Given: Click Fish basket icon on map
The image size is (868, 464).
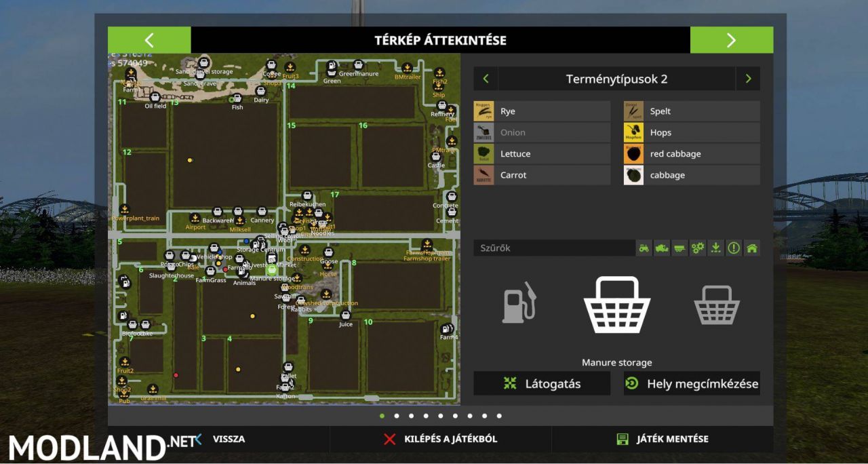Looking at the screenshot, I should pyautogui.click(x=237, y=99).
